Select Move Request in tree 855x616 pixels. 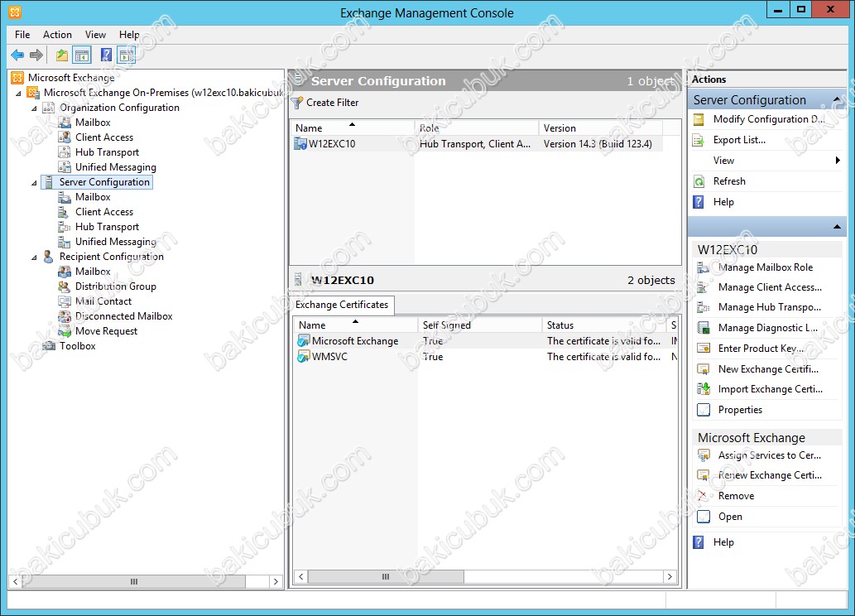(106, 331)
